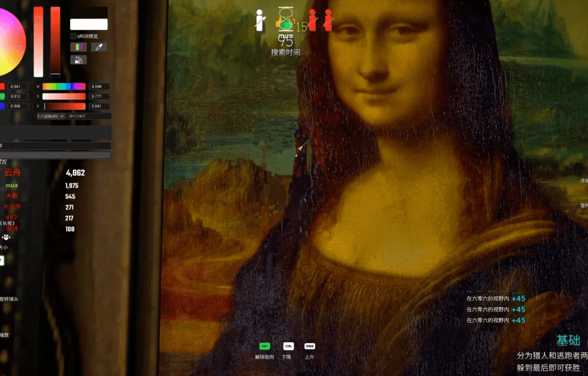This screenshot has width=588, height=376.
Task: Click the first red runner icon
Action: [313, 20]
